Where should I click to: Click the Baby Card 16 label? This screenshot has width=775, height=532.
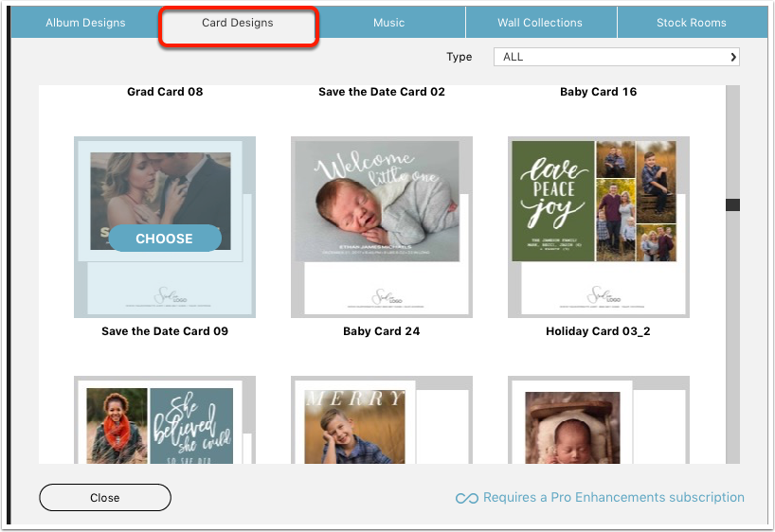598,92
